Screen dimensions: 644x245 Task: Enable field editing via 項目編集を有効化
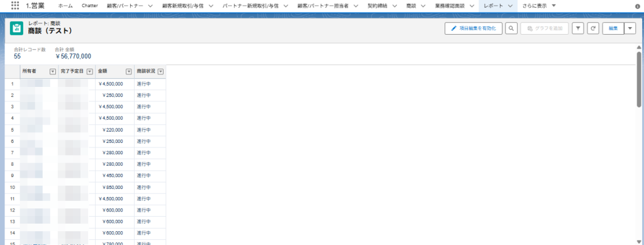(x=473, y=28)
